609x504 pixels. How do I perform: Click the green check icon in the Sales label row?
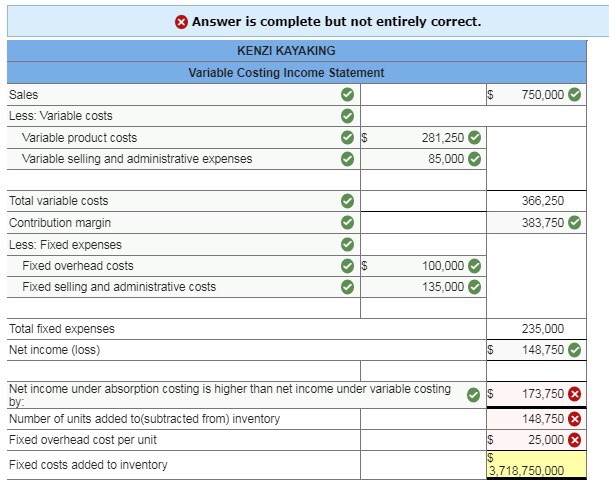click(x=347, y=94)
